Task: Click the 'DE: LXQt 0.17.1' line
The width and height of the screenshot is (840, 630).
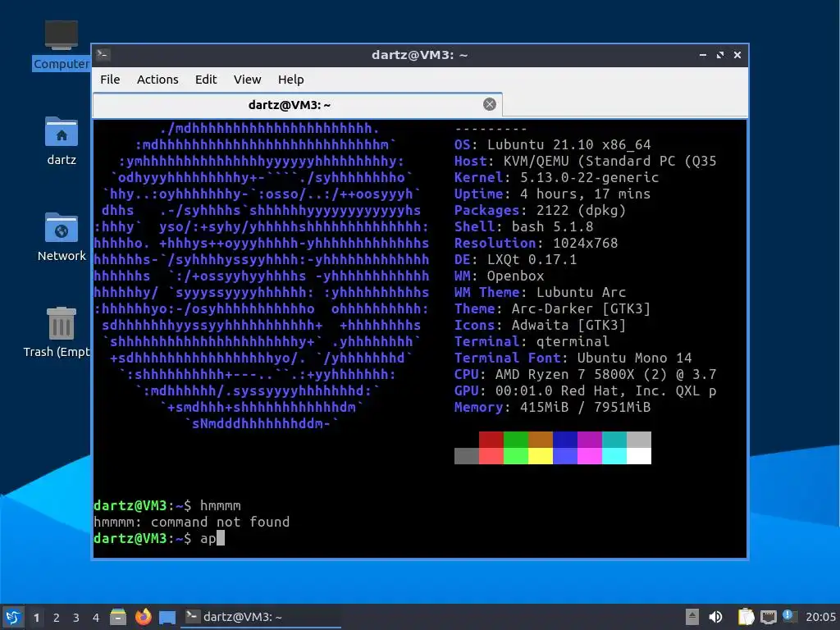Action: pyautogui.click(x=516, y=259)
